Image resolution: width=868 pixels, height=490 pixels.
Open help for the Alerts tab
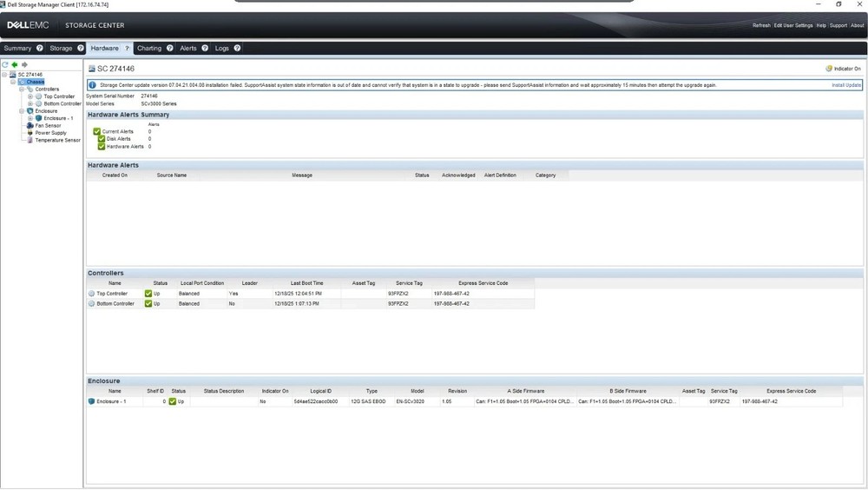[205, 49]
